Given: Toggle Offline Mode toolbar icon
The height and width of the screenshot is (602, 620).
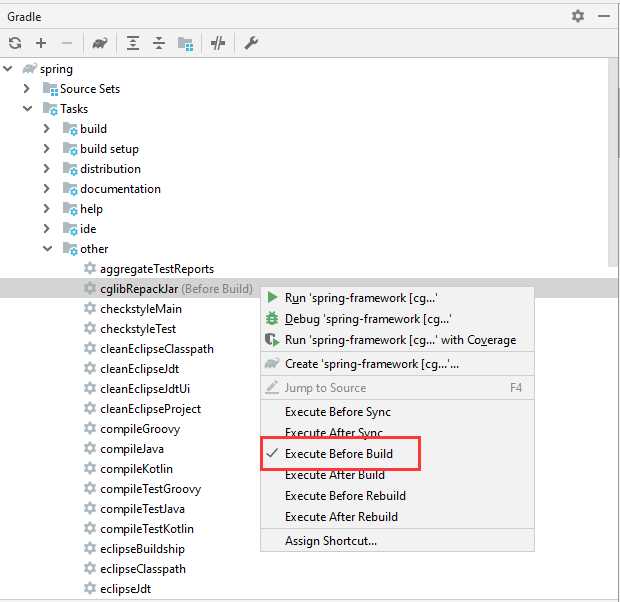Looking at the screenshot, I should pos(218,43).
